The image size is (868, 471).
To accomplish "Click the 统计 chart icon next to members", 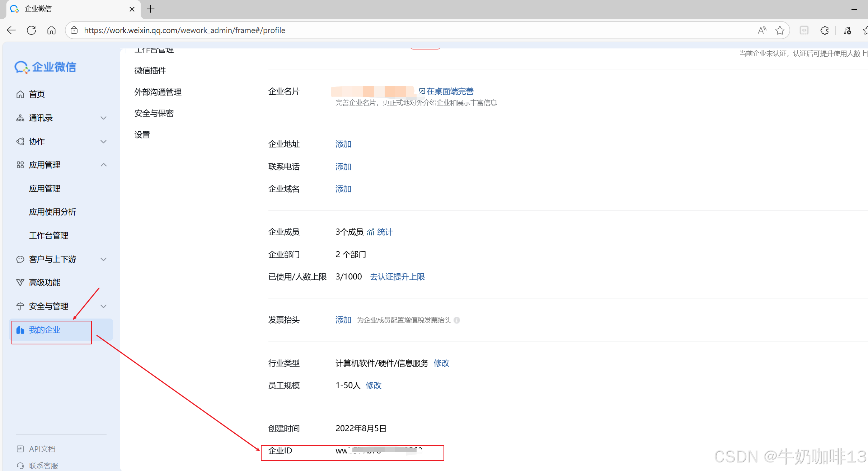I will 371,232.
